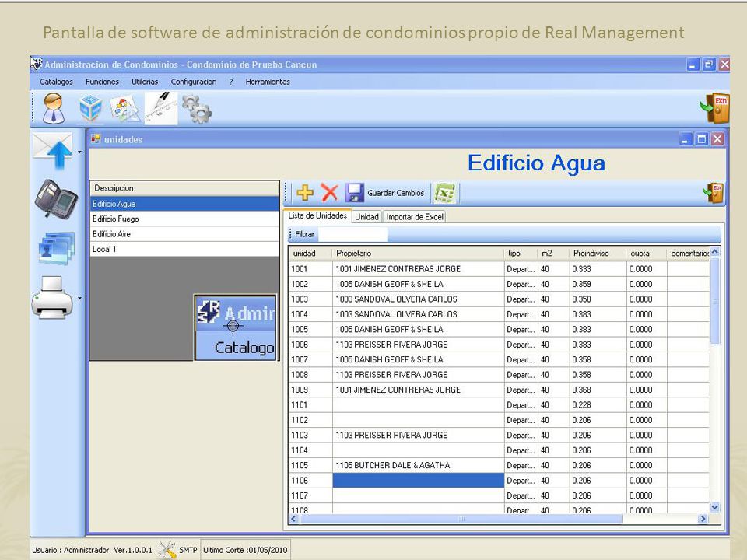Click the yellow plus add unit icon
The height and width of the screenshot is (560, 747).
coord(305,193)
